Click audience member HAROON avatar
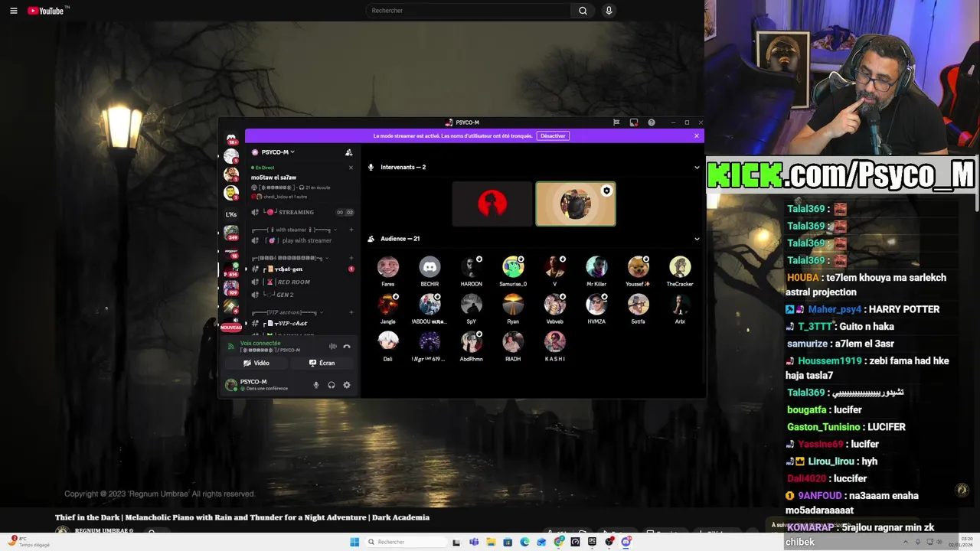Image resolution: width=980 pixels, height=551 pixels. [x=472, y=267]
